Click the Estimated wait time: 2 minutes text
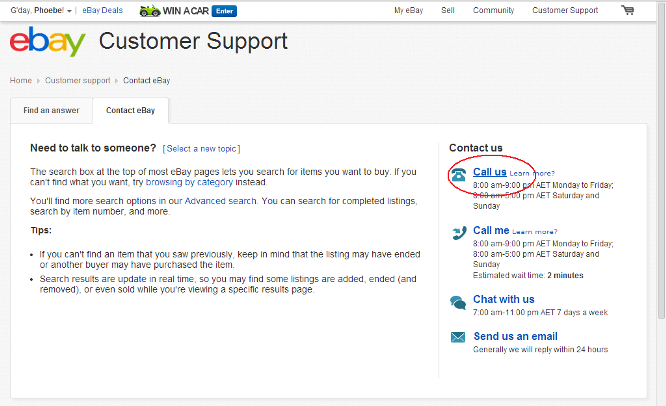The image size is (666, 406). point(528,275)
